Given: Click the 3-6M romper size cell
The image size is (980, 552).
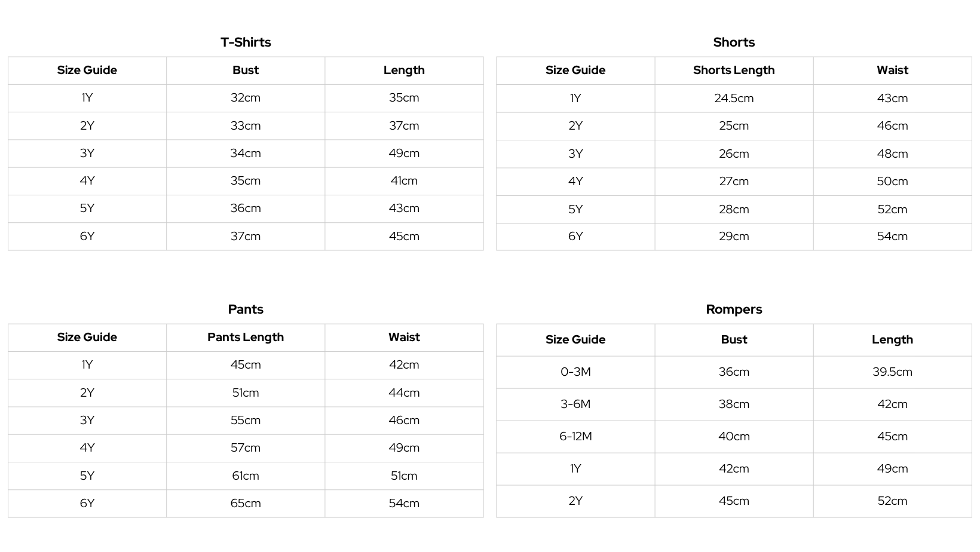Looking at the screenshot, I should tap(575, 404).
